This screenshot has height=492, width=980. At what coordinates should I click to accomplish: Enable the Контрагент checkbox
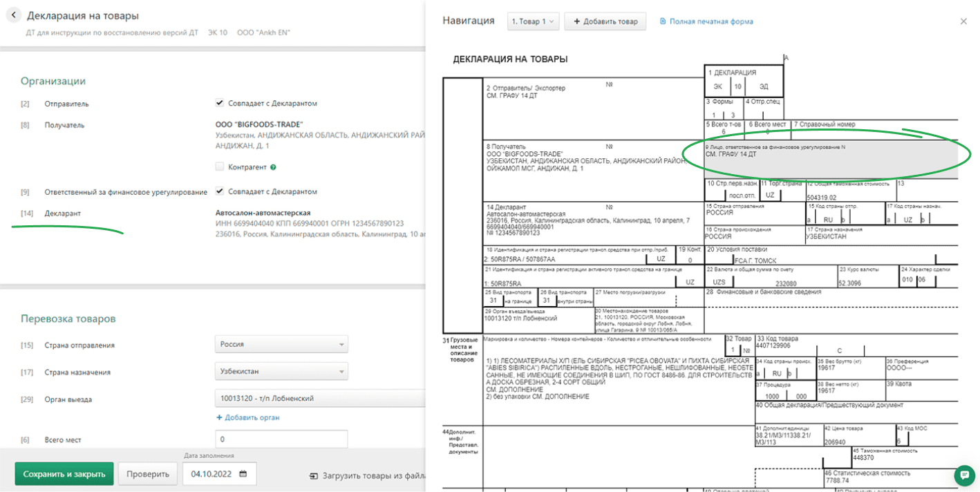tap(220, 167)
